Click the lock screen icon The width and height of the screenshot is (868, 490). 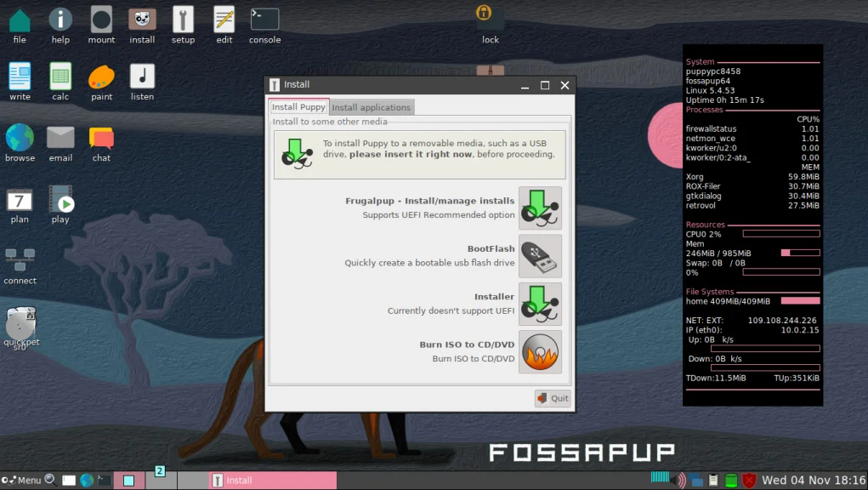click(483, 17)
